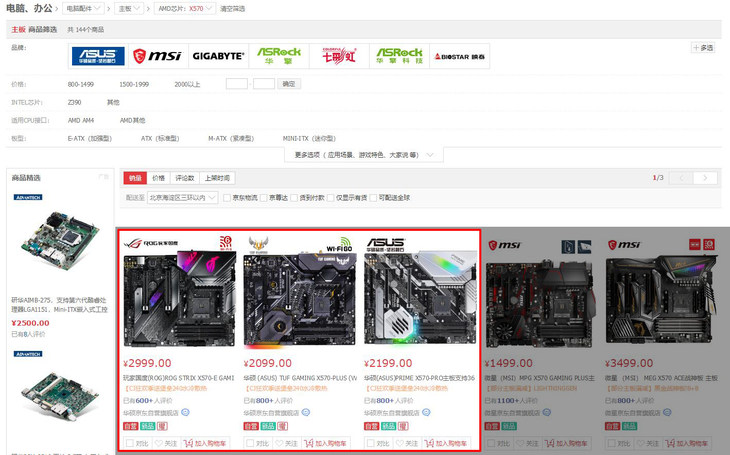Viewport: 730px width, 455px height.
Task: Go to previous results page arrow
Action: pos(682,178)
